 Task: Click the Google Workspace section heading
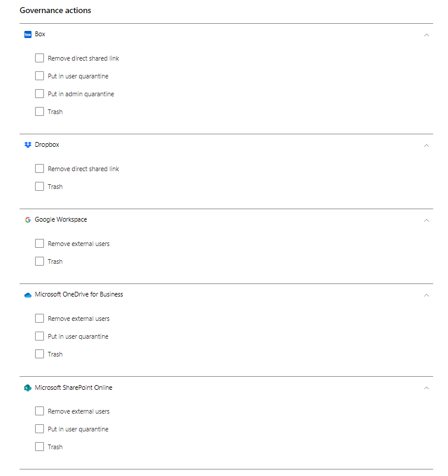[x=61, y=220]
